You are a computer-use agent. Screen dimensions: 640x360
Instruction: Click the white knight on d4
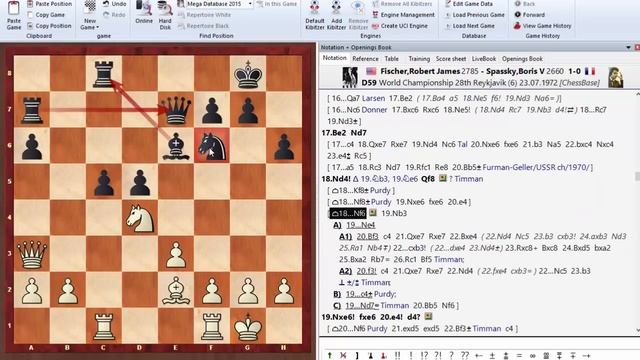(x=140, y=218)
